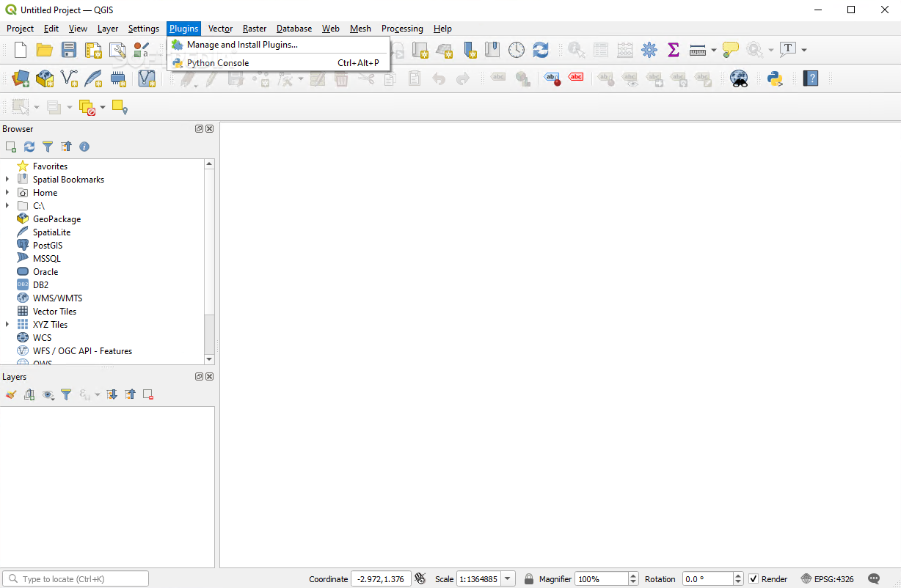901x588 pixels.
Task: Open Layer Styling panel brush icon
Action: tap(10, 394)
